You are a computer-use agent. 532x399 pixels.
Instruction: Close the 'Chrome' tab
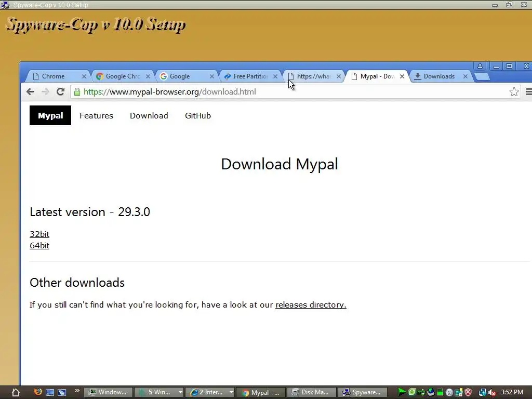(x=84, y=76)
